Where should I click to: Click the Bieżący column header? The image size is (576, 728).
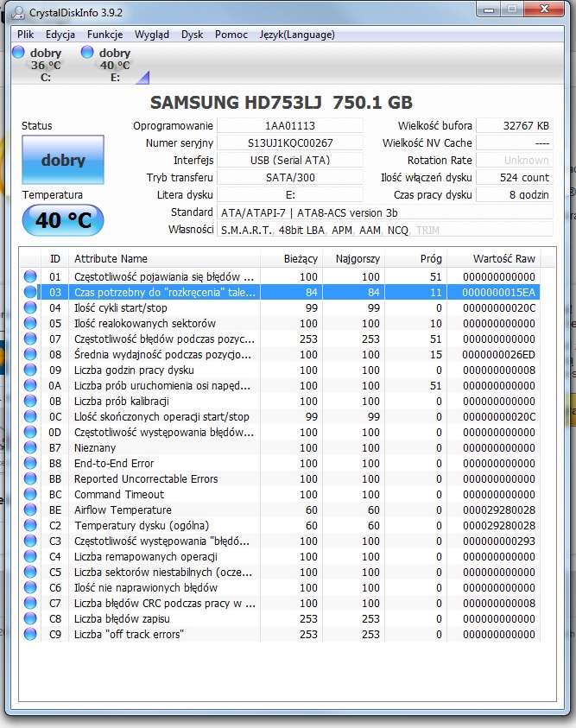291,258
